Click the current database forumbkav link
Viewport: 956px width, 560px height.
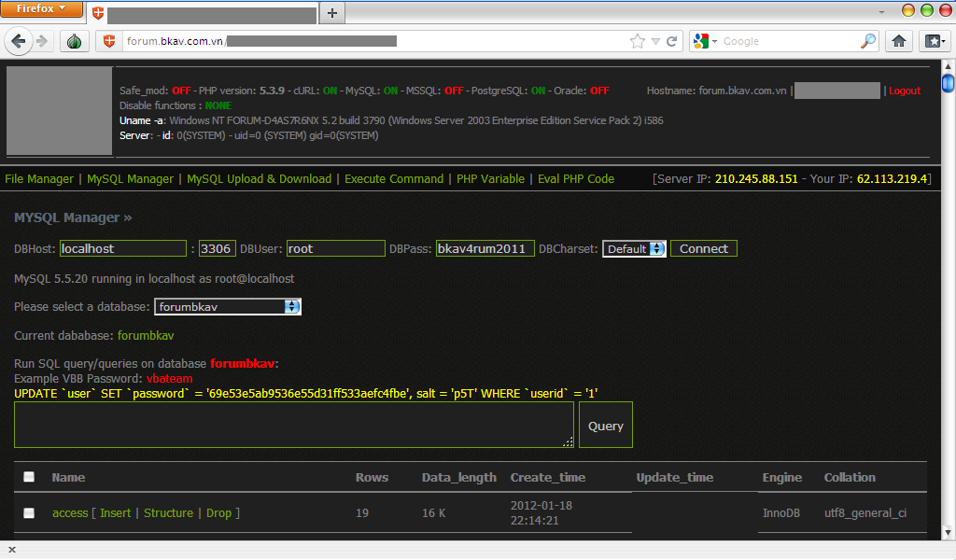click(x=146, y=336)
